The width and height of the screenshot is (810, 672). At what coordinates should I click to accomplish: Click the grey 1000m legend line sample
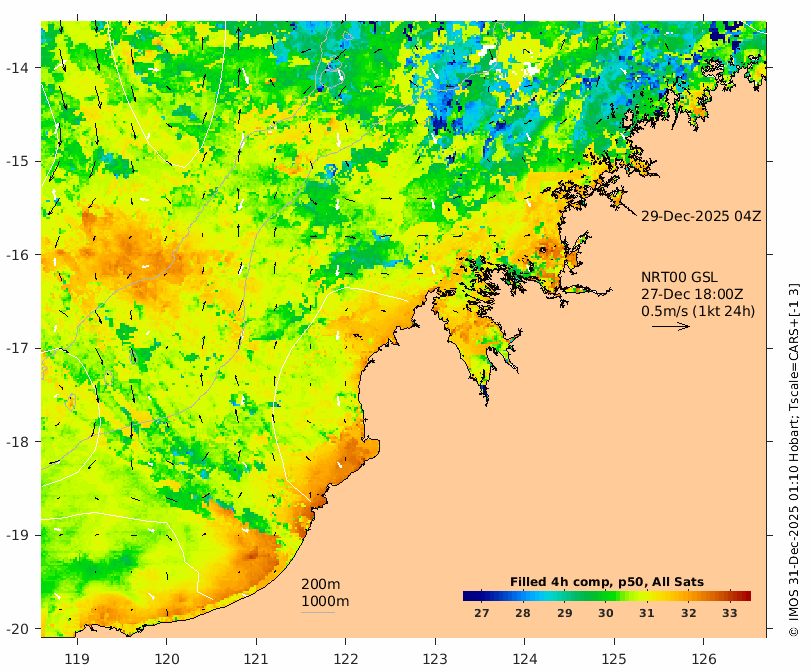click(318, 613)
